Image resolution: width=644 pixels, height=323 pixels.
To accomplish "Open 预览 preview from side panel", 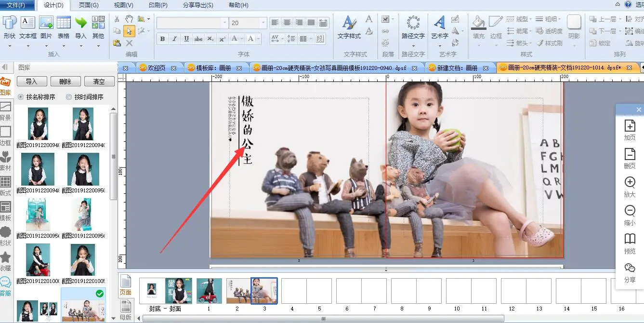I will [x=630, y=243].
